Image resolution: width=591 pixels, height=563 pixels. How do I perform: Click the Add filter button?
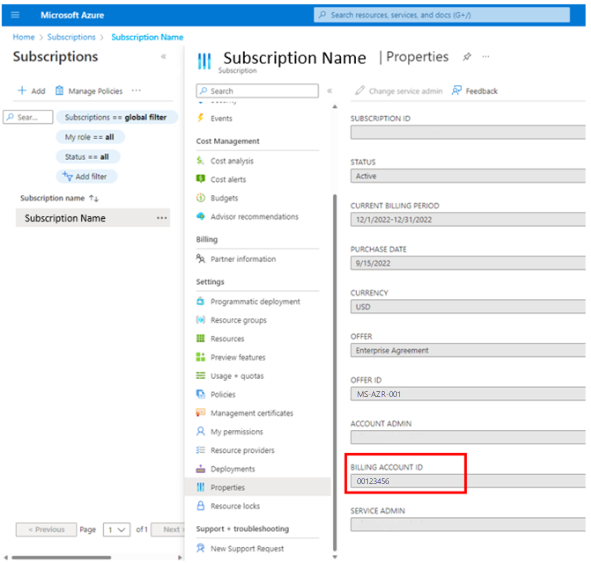pyautogui.click(x=86, y=176)
